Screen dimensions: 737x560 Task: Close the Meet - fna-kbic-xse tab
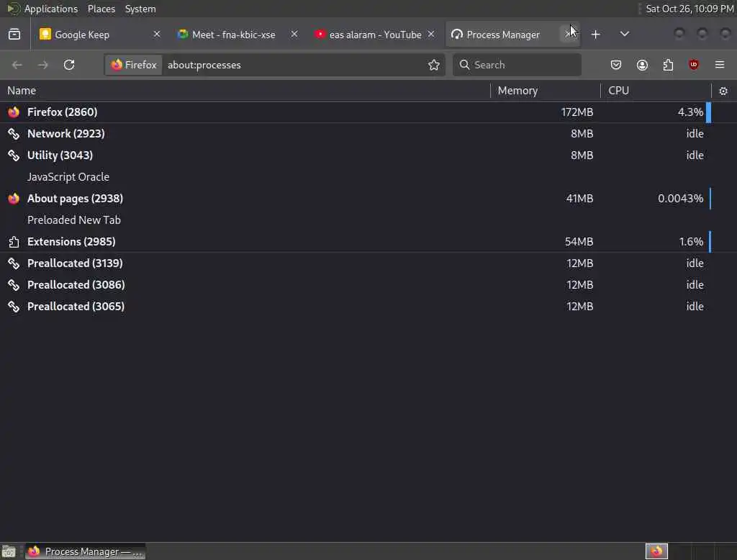pyautogui.click(x=294, y=35)
